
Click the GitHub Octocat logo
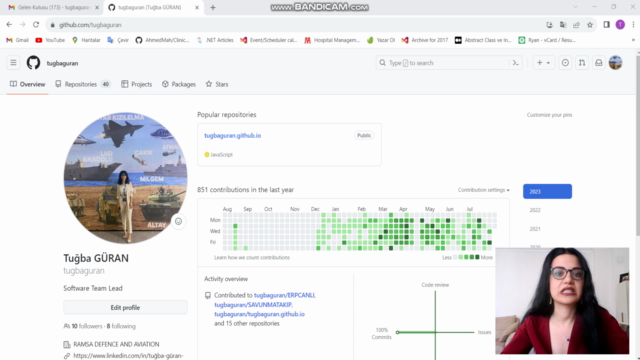33,63
